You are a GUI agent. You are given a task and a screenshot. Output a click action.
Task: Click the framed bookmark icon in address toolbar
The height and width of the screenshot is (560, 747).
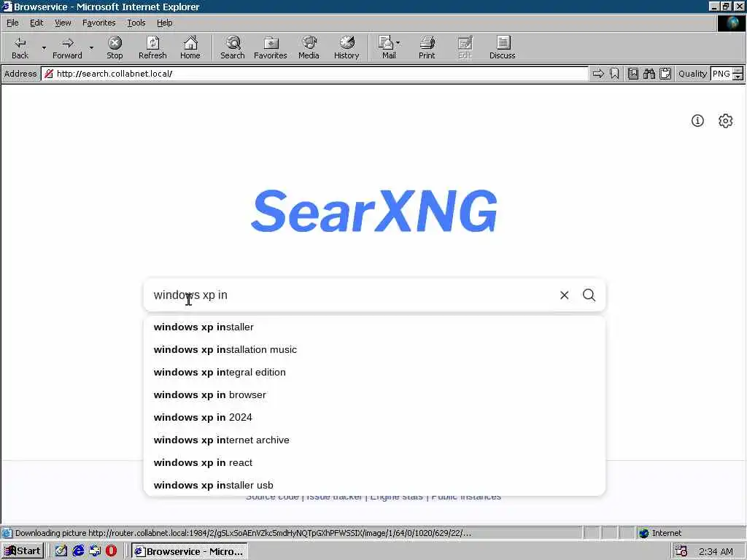[x=632, y=74]
